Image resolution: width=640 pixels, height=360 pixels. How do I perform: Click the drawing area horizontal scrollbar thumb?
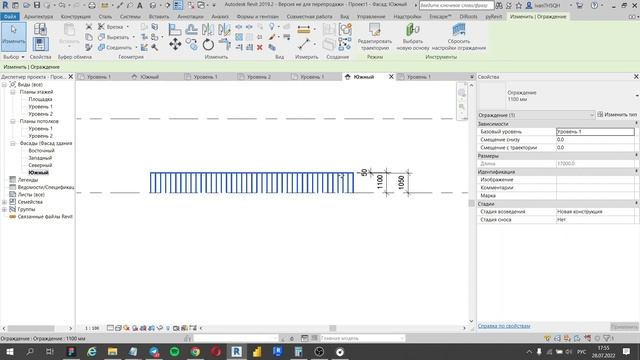click(333, 328)
